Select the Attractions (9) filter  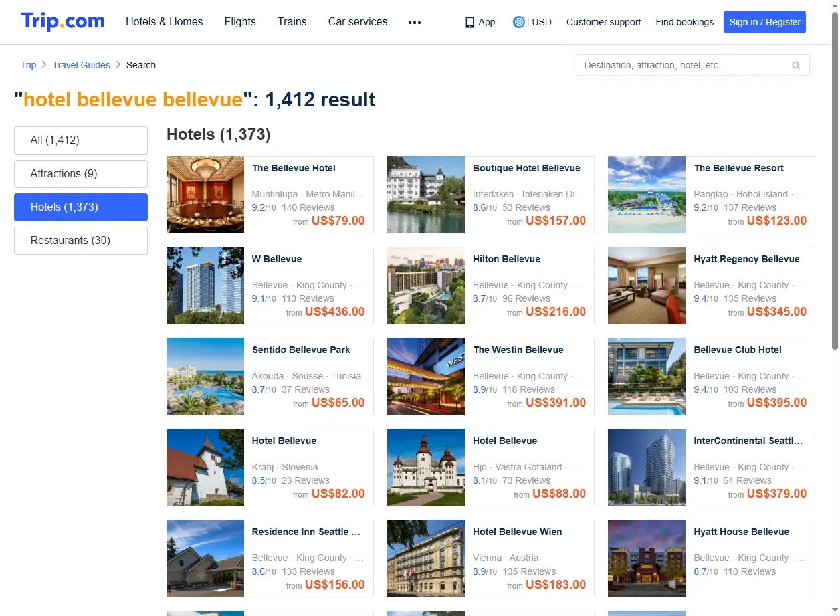pyautogui.click(x=81, y=174)
